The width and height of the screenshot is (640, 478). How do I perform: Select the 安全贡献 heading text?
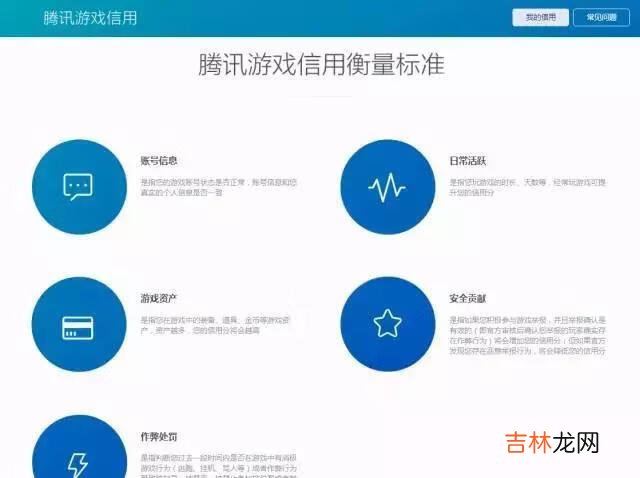tap(467, 298)
